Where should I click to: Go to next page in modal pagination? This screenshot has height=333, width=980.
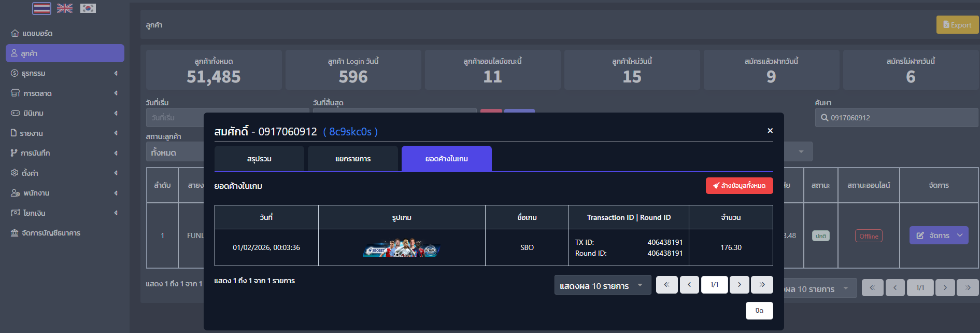pos(740,285)
